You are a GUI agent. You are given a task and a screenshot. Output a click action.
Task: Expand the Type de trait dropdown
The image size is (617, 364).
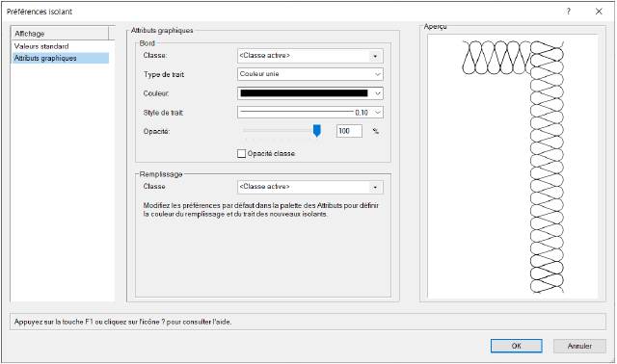(x=310, y=74)
